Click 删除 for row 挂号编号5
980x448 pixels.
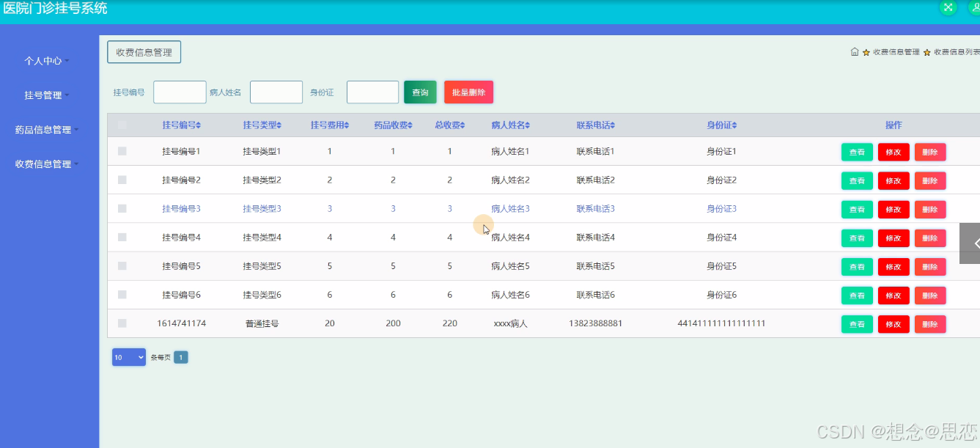[x=930, y=267]
